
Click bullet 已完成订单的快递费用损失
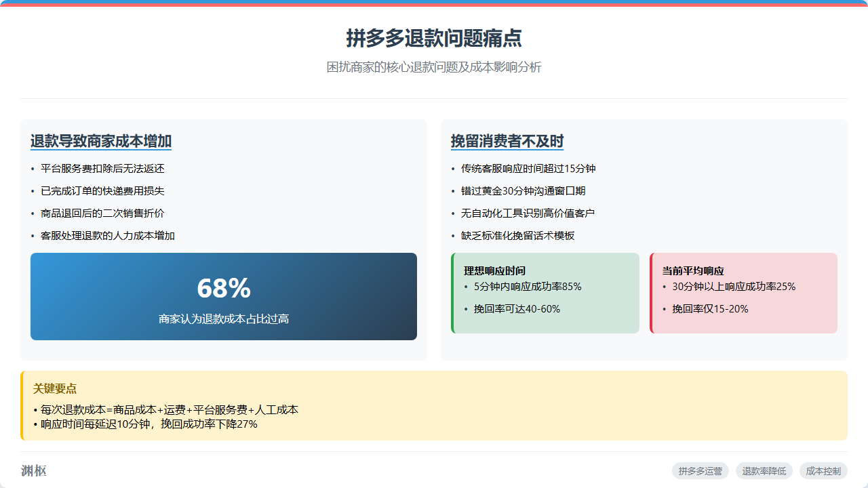pyautogui.click(x=102, y=191)
